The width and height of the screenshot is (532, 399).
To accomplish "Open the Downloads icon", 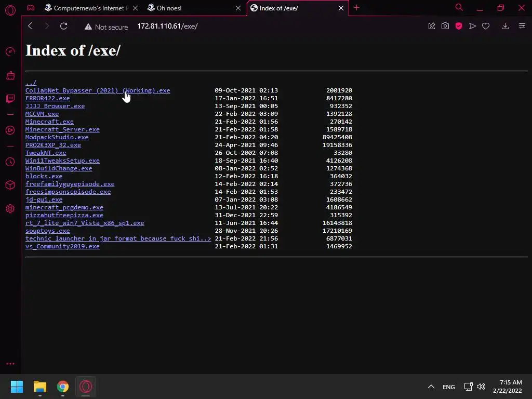I will pyautogui.click(x=505, y=26).
